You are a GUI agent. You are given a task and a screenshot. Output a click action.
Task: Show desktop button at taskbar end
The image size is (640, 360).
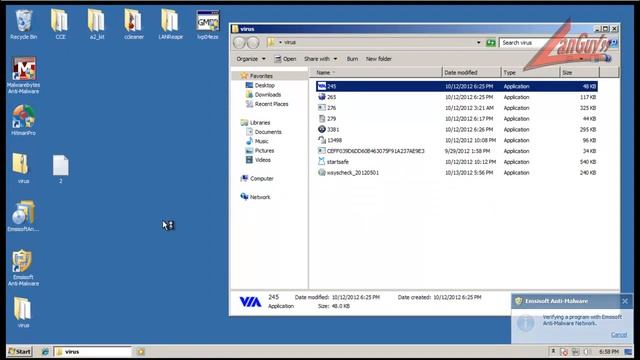point(628,351)
